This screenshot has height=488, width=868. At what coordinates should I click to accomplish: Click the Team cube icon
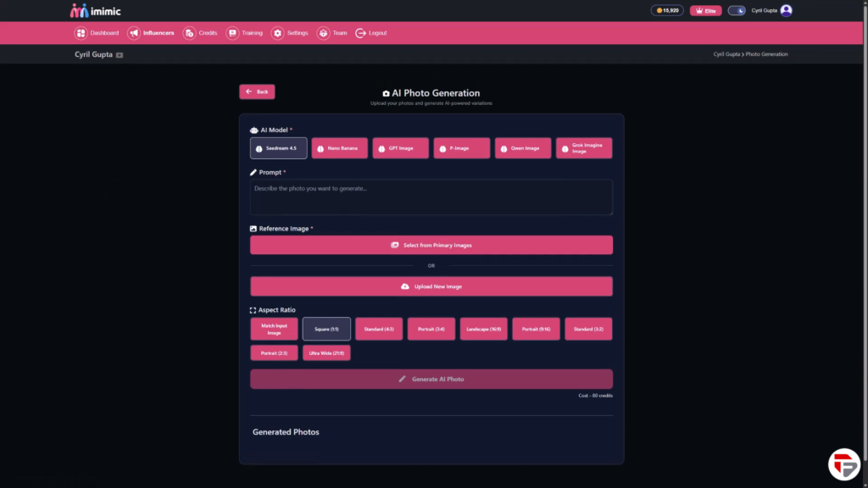[x=323, y=33]
